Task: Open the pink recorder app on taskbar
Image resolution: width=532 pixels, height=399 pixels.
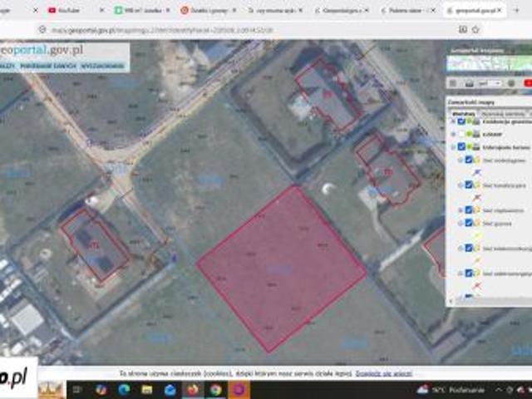Action: [x=239, y=390]
